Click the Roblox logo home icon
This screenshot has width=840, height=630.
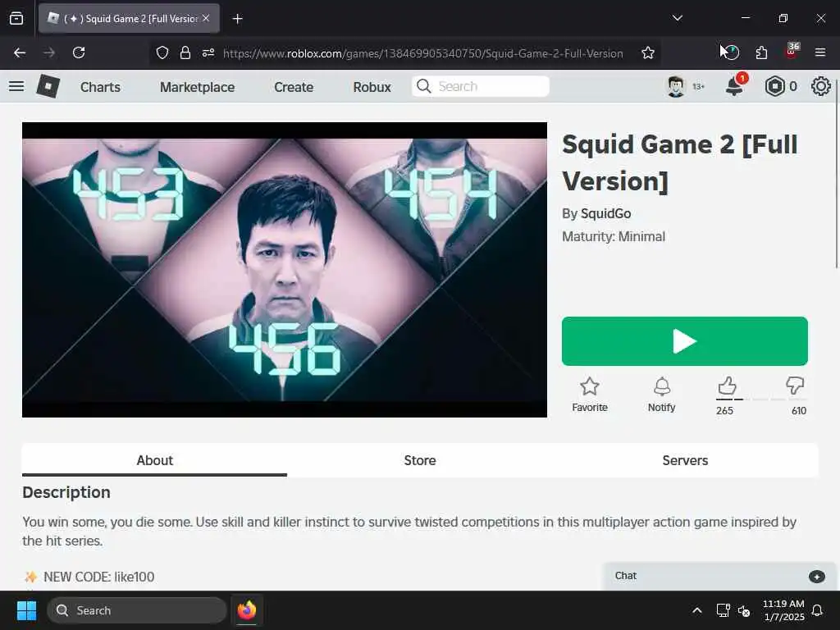pyautogui.click(x=48, y=86)
